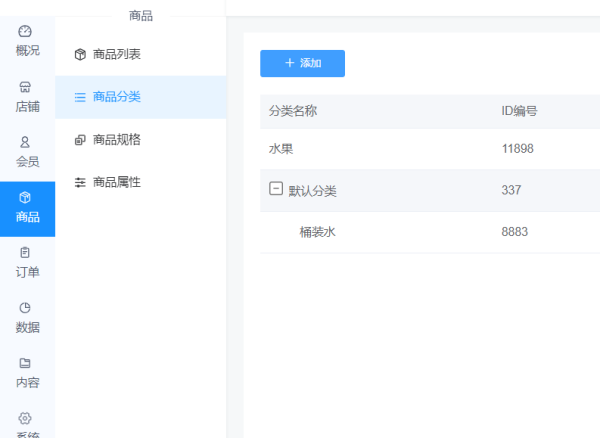
Task: Click the 水果 category row
Action: click(281, 149)
